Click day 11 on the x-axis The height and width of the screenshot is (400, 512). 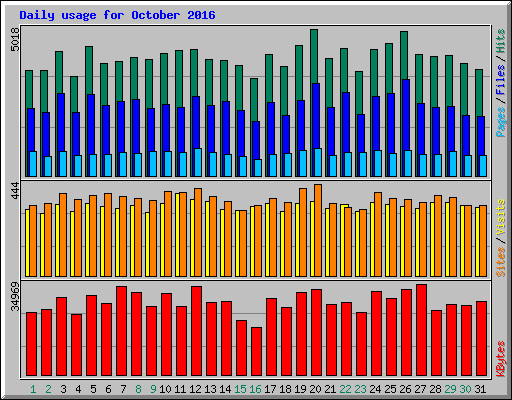pos(180,389)
